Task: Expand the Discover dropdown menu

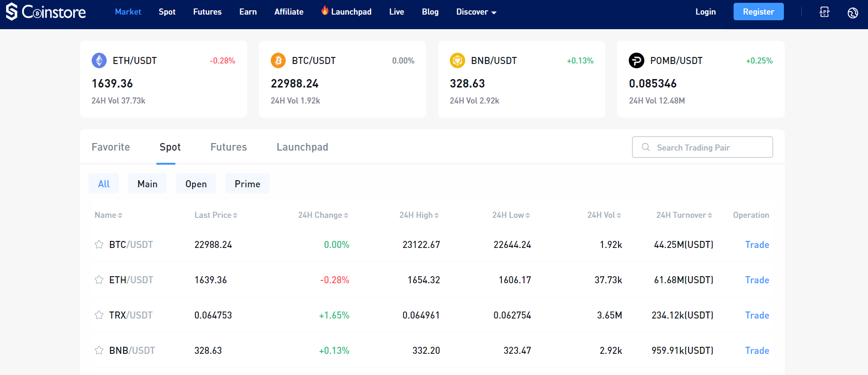Action: click(x=476, y=12)
